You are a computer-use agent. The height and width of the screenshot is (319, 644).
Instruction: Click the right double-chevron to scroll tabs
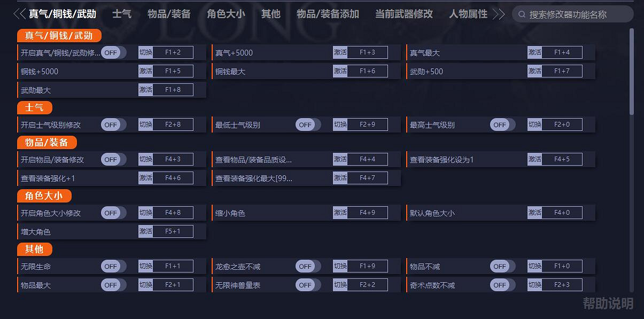pos(499,14)
